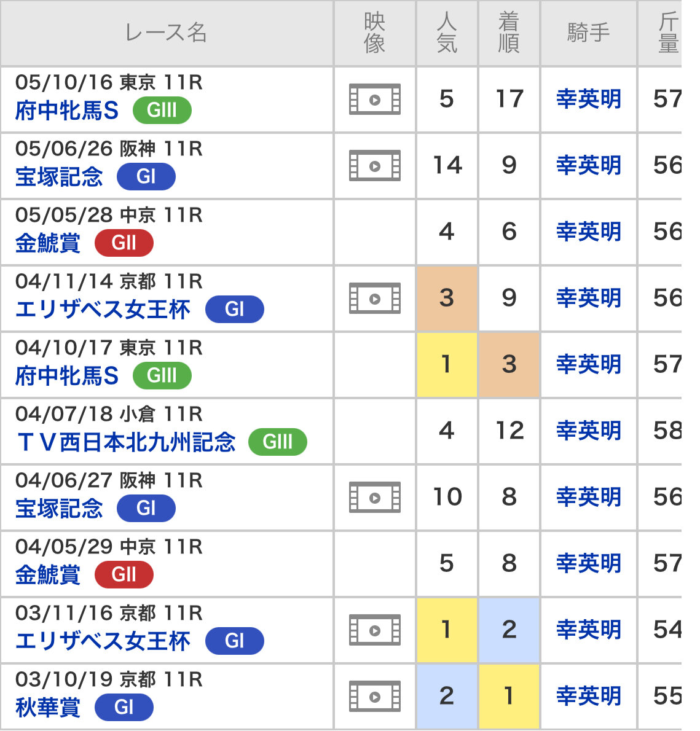Click the GI badge beside 秋華賞
The width and height of the screenshot is (700, 731).
124,708
